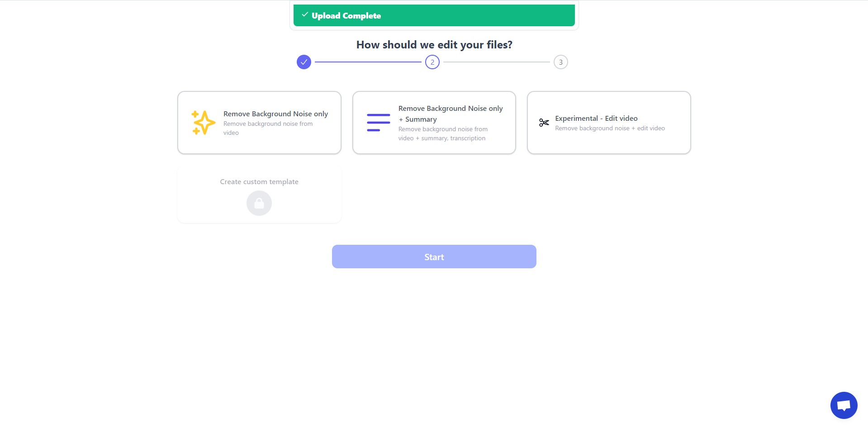Click the scissors edit video icon
868x428 pixels.
pyautogui.click(x=544, y=123)
